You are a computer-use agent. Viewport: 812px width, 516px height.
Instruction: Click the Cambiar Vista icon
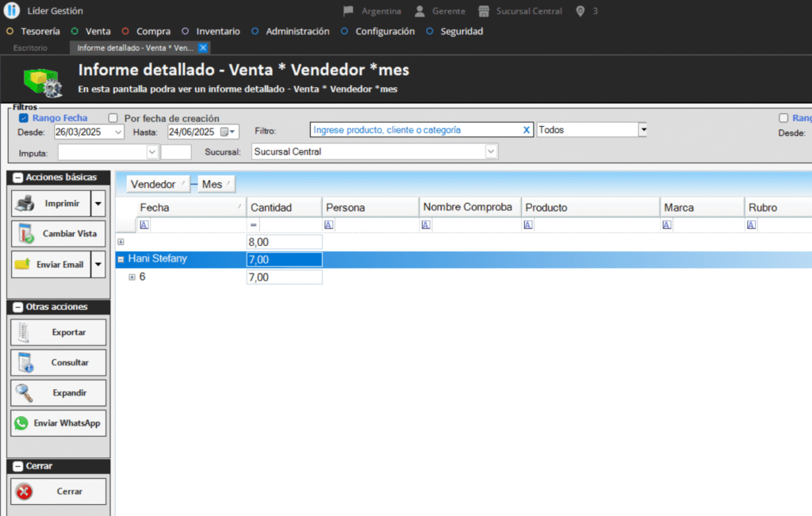(25, 234)
